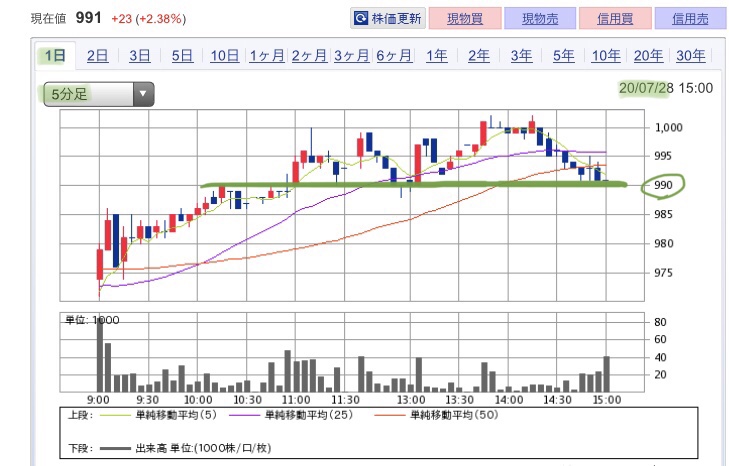Show the 2ヶ月 chart period
The height and width of the screenshot is (466, 729).
(309, 56)
